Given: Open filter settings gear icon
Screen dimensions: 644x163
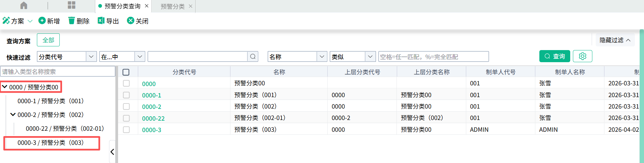Looking at the screenshot, I should (x=582, y=56).
